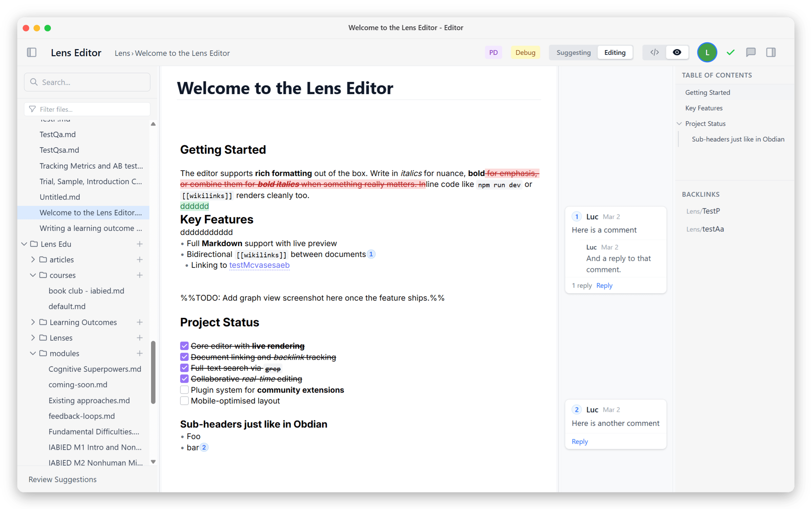Collapse Project Status in table of contents
Screen dimensions: 812x509
point(679,124)
